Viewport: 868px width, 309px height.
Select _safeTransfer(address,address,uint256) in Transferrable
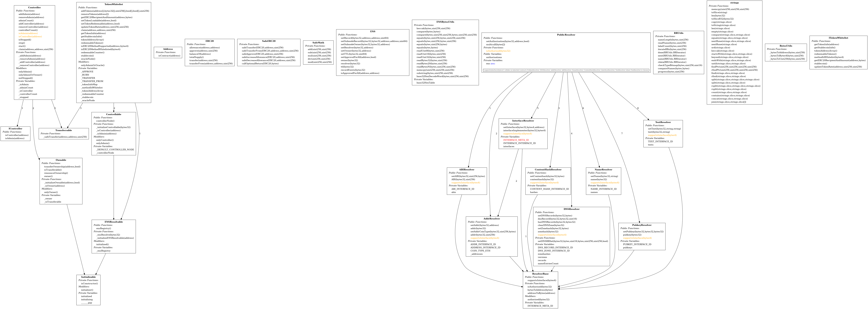pos(65,137)
